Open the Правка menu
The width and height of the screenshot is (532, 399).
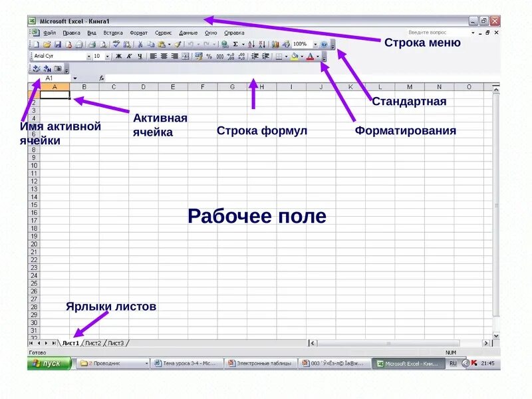[x=71, y=33]
